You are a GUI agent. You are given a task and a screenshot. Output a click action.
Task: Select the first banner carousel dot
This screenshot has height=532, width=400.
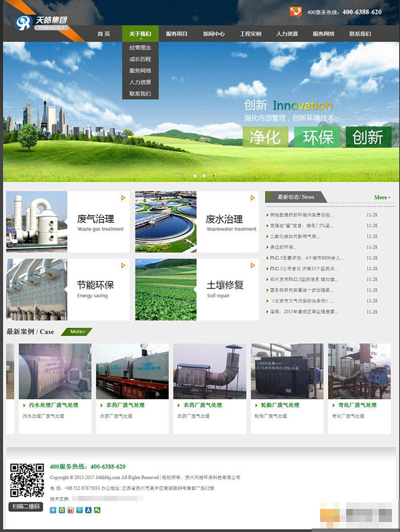pyautogui.click(x=194, y=176)
